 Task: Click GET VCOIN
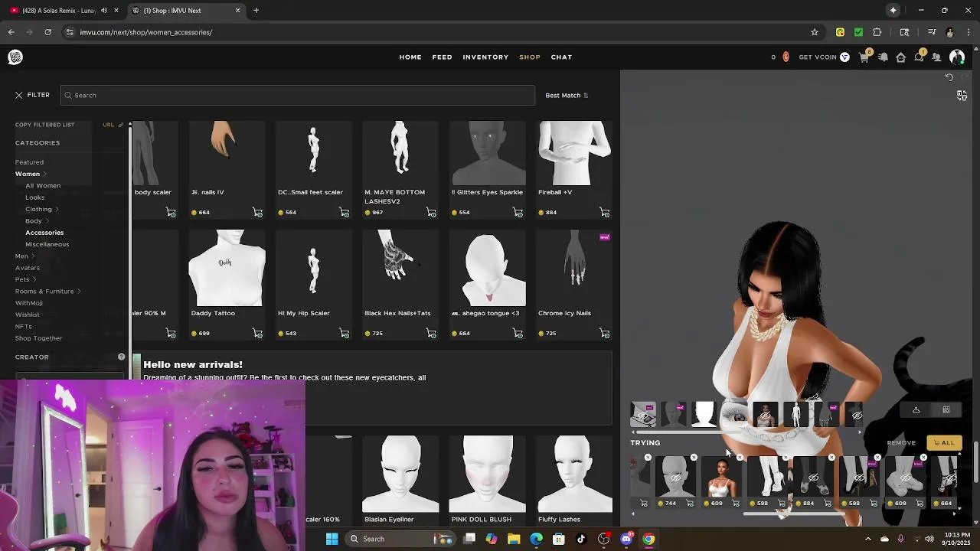click(818, 57)
